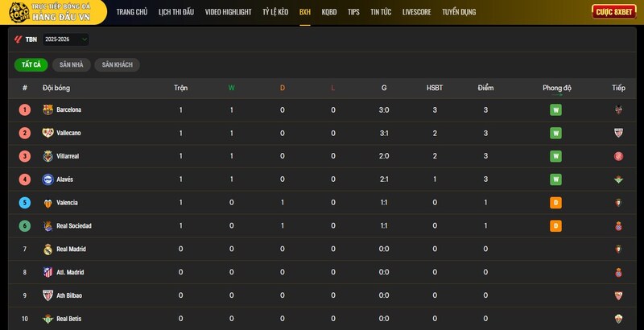Open the Tin tức page
The height and width of the screenshot is (330, 644).
point(381,12)
